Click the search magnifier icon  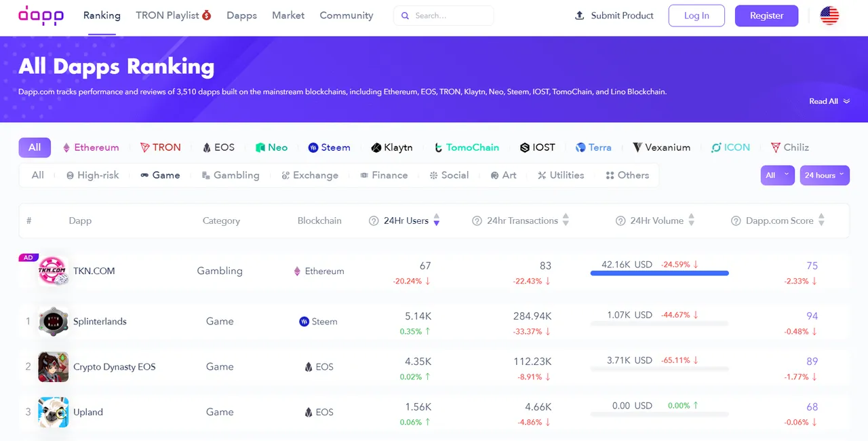pos(406,16)
